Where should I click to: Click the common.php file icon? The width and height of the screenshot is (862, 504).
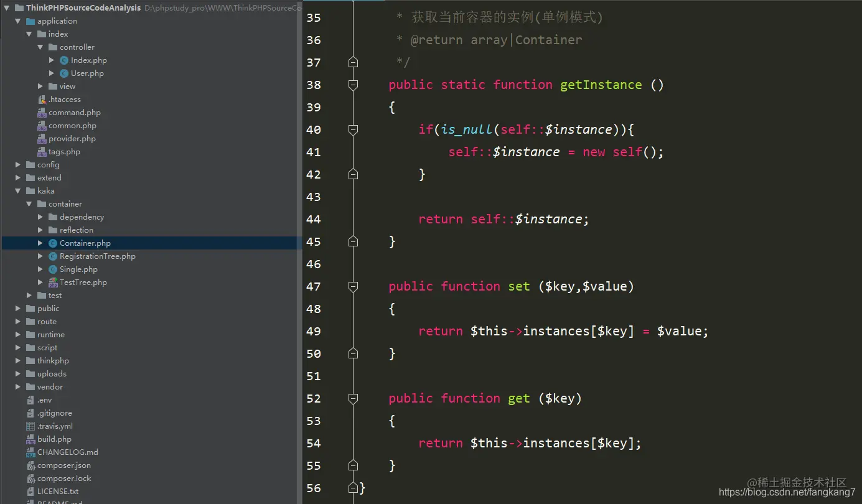(x=42, y=126)
